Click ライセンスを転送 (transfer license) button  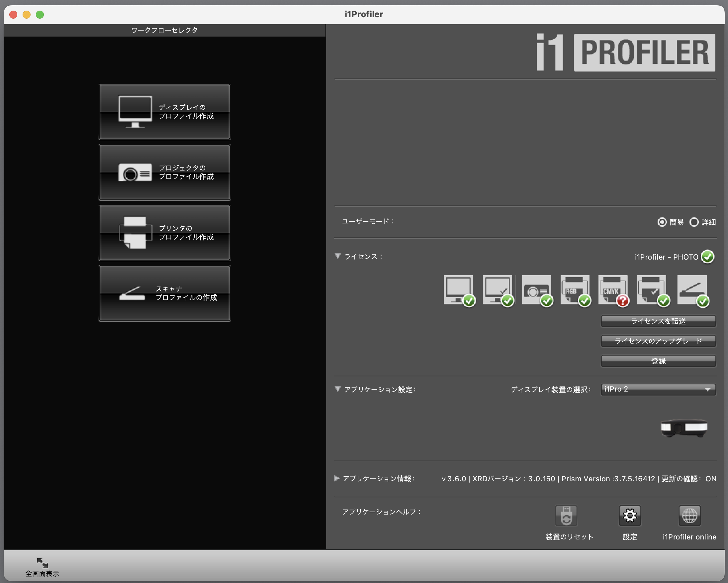click(658, 321)
